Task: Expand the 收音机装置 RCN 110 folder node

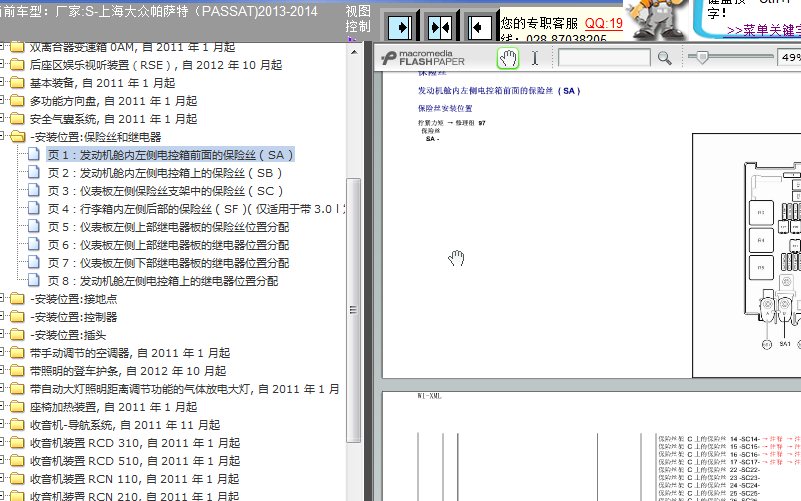Action: click(2, 478)
